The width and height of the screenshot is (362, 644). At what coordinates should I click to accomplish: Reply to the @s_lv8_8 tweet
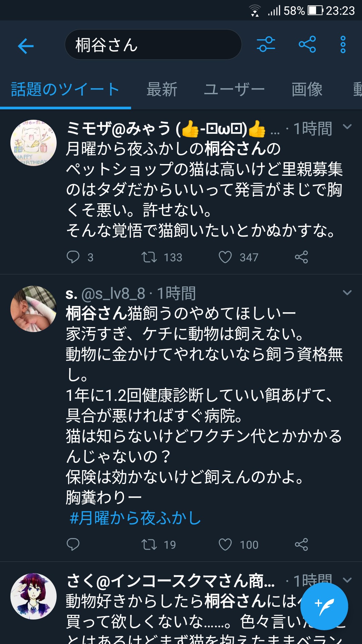(x=73, y=544)
